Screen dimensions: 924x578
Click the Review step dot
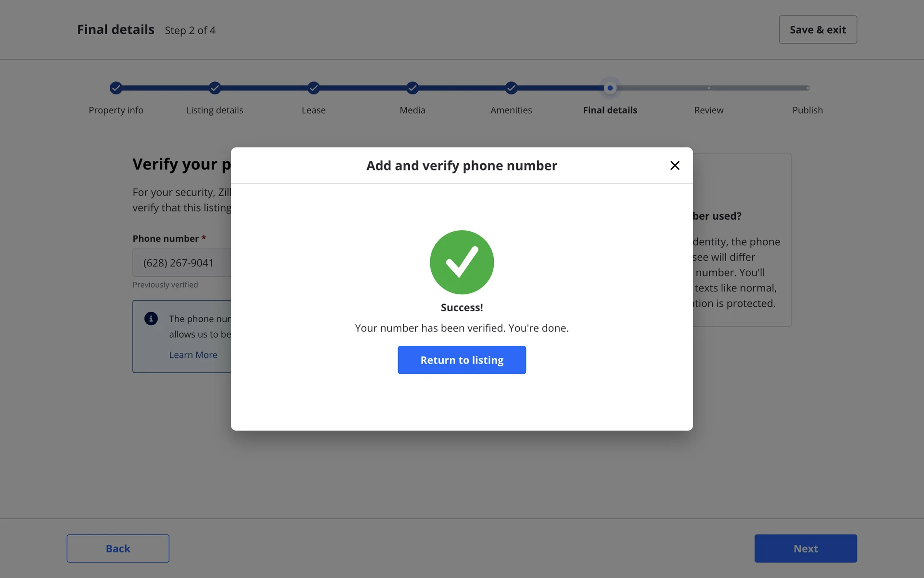(x=709, y=88)
